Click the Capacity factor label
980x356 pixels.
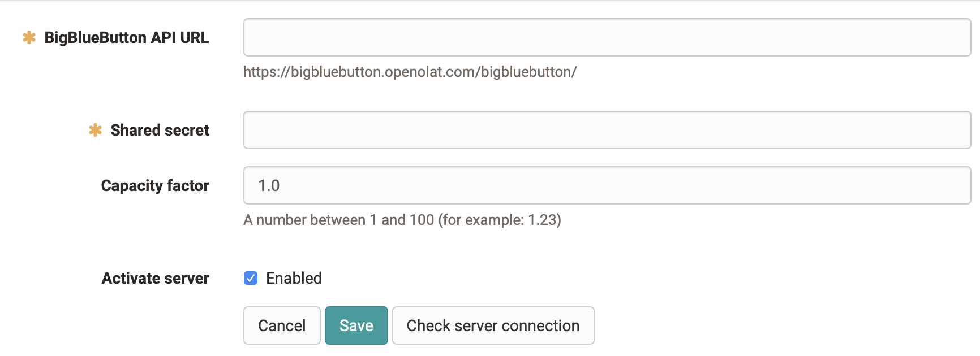[155, 185]
